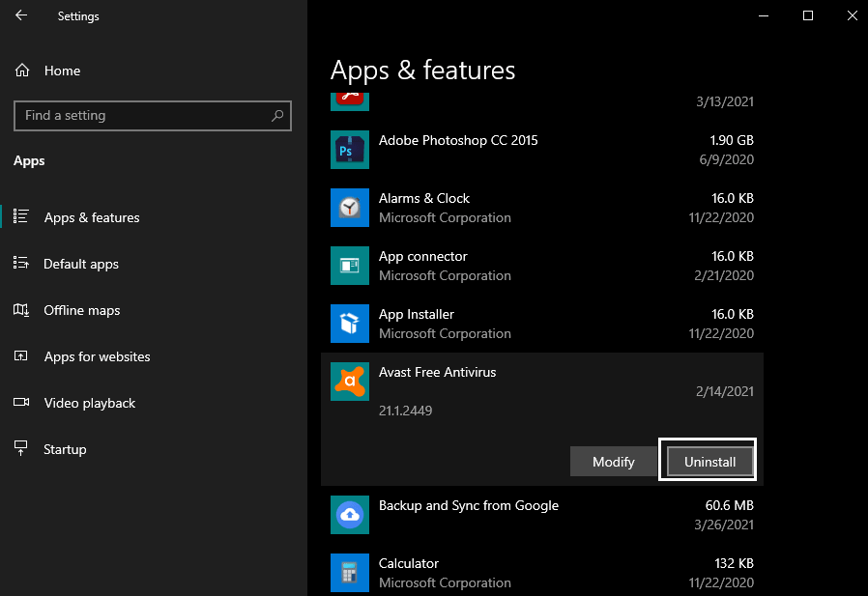Click the Calculator app icon

[350, 573]
